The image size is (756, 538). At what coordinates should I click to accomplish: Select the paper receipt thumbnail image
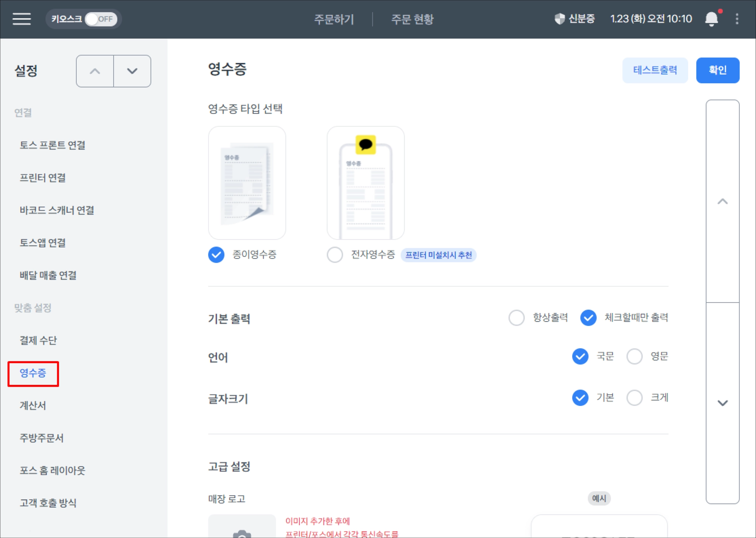coord(247,183)
